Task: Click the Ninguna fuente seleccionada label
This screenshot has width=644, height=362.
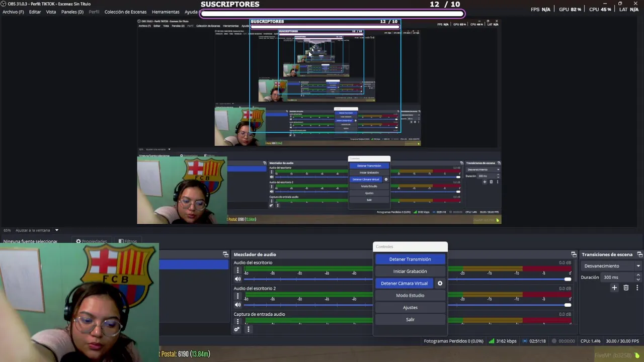Action: pyautogui.click(x=30, y=241)
